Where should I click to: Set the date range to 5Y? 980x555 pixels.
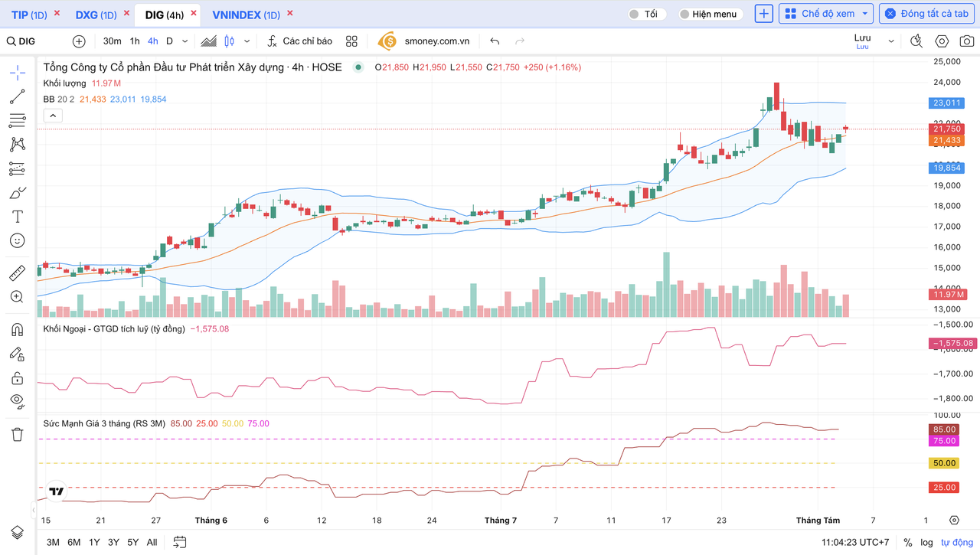133,542
